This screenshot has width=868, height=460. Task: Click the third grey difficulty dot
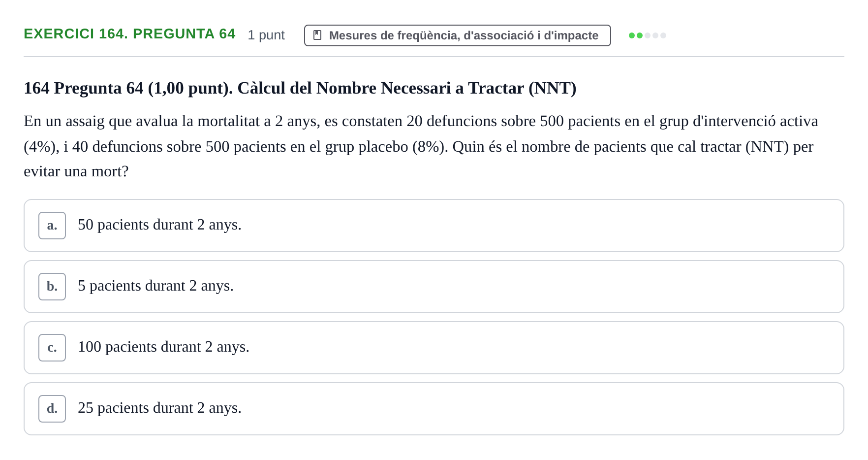(x=648, y=35)
